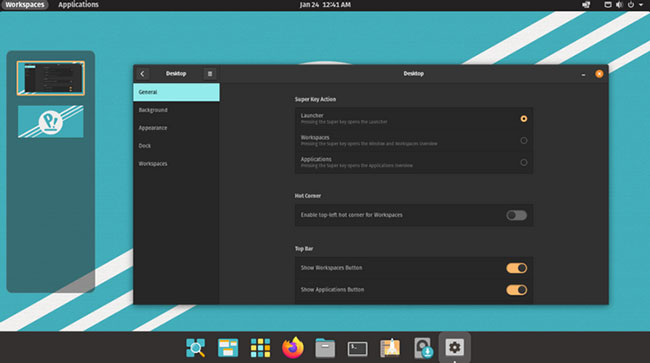
Task: Click Applications button in top bar
Action: [78, 5]
